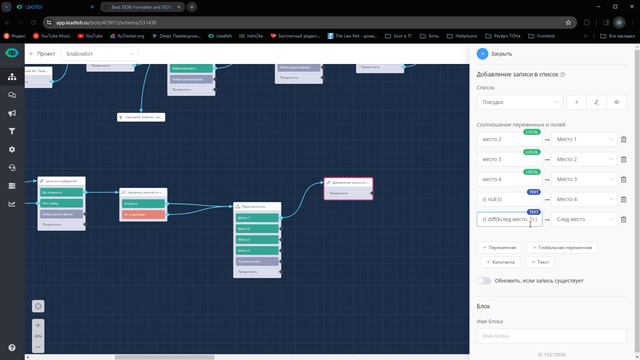Toggle Обновить, если запись существует switch
The height and width of the screenshot is (360, 640).
point(484,281)
